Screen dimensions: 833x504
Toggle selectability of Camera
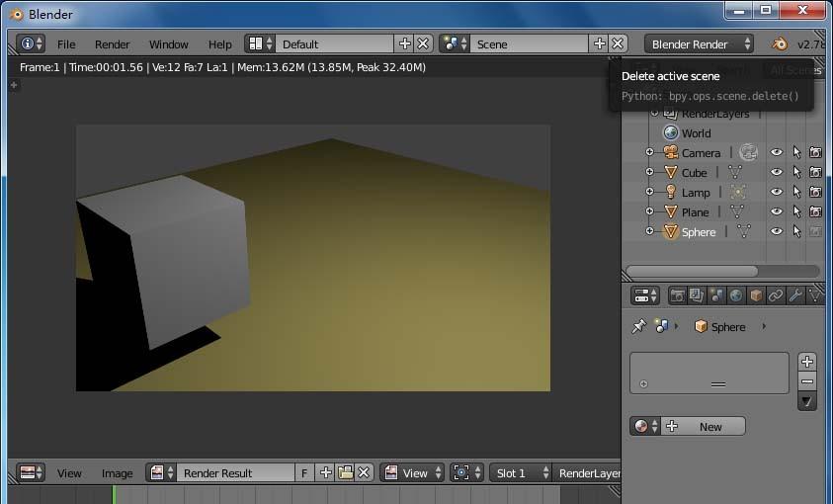click(x=796, y=152)
